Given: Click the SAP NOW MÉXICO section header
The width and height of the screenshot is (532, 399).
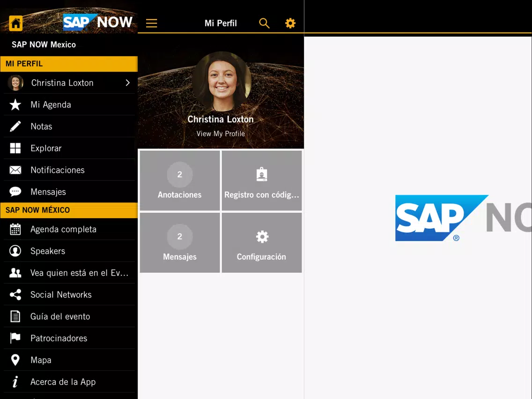Looking at the screenshot, I should pos(69,210).
